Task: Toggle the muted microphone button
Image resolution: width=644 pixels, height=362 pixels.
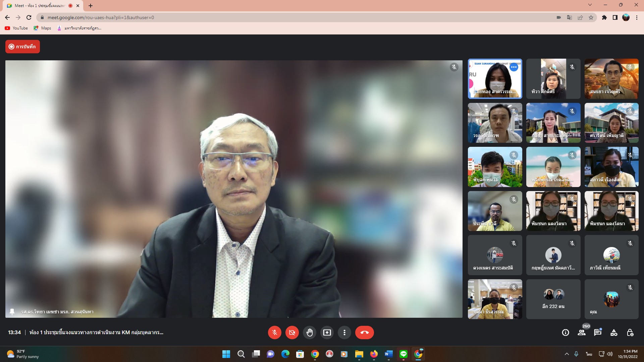Action: point(274,333)
